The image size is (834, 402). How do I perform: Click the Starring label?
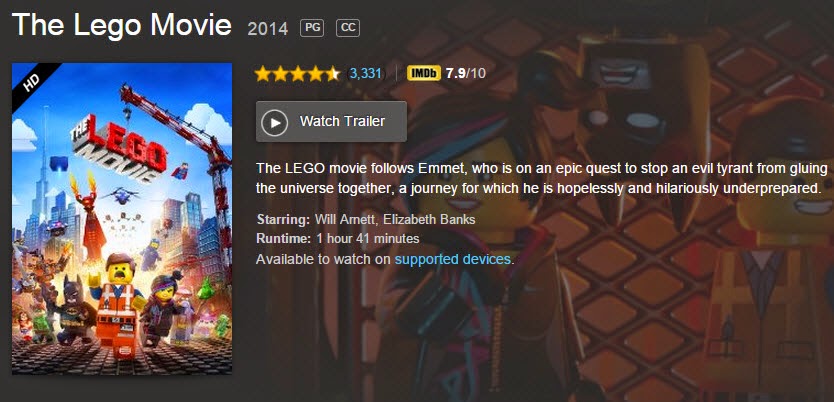pyautogui.click(x=283, y=219)
